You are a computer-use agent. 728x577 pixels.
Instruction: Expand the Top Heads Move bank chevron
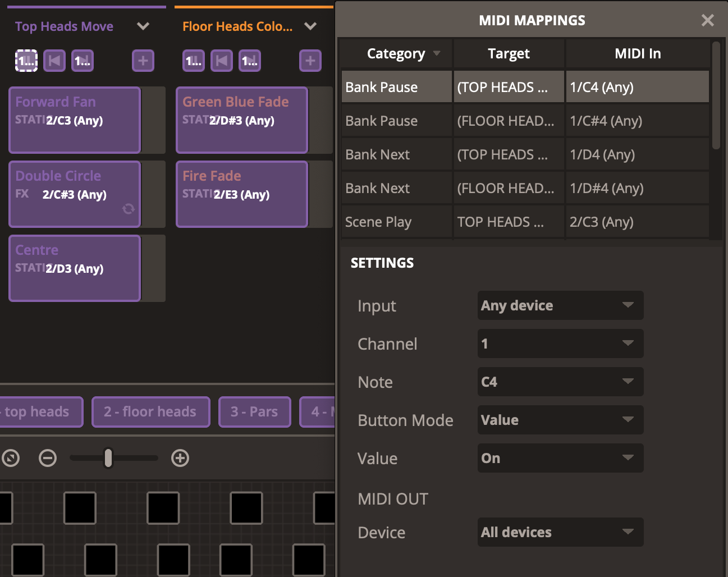point(143,26)
